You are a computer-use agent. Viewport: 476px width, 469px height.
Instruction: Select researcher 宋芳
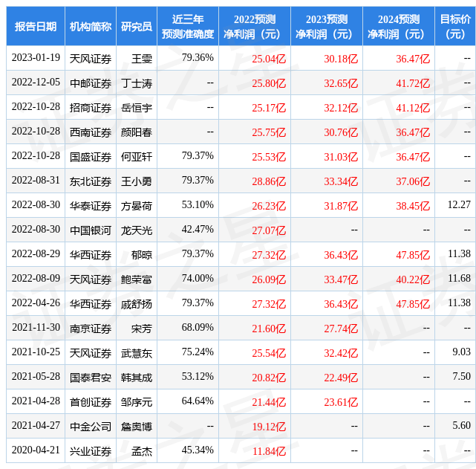pyautogui.click(x=142, y=329)
